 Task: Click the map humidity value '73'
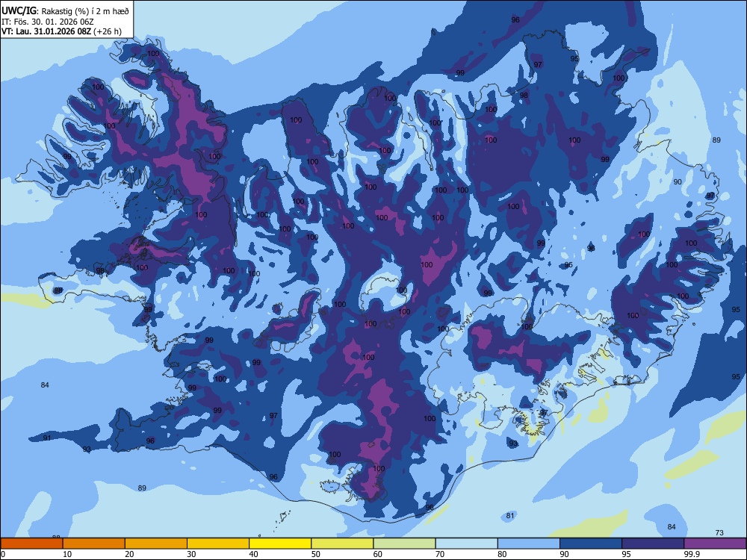[719, 532]
